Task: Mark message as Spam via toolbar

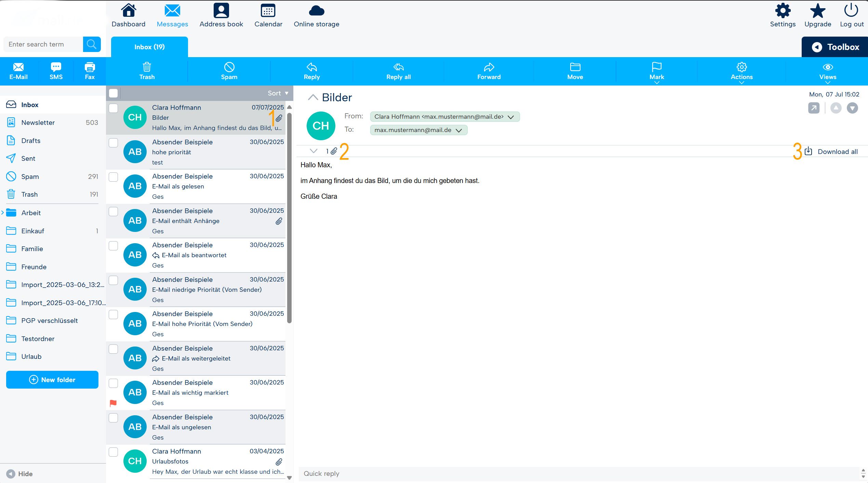Action: click(229, 71)
